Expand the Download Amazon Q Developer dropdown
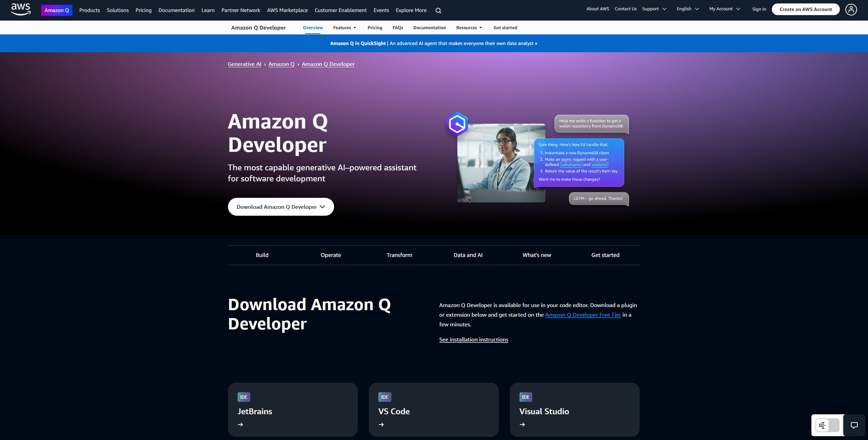This screenshot has height=440, width=868. click(281, 206)
